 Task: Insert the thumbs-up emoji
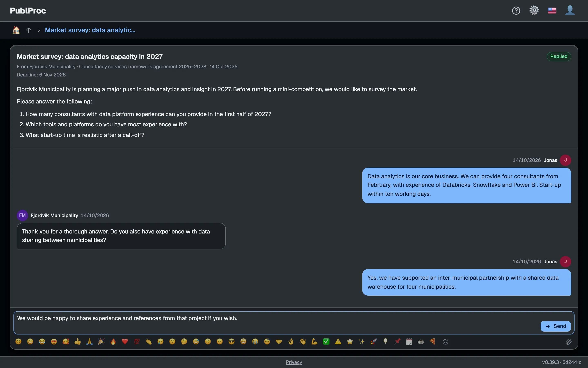point(78,341)
